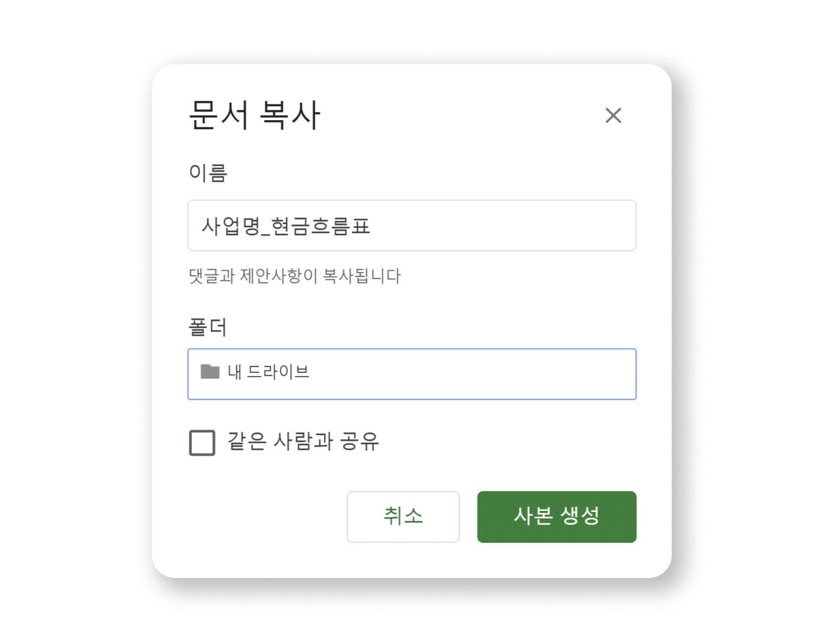831x644 pixels.
Task: Click the 내 드라이브 text in folder field
Action: point(268,372)
